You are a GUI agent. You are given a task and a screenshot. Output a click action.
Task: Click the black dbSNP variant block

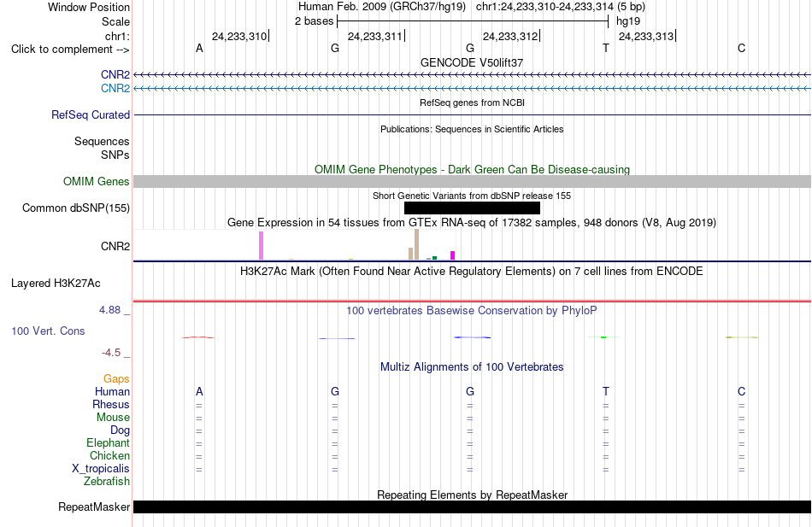pos(472,208)
